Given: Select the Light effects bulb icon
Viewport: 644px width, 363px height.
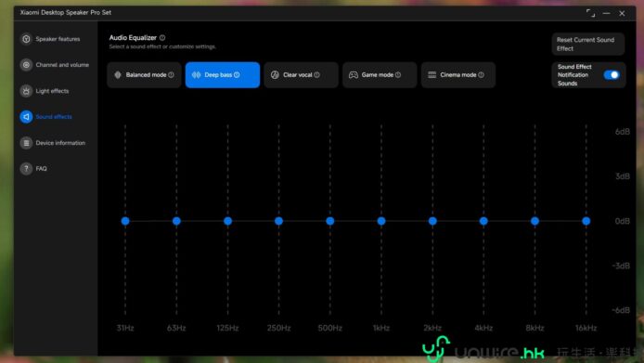Looking at the screenshot, I should tap(26, 91).
